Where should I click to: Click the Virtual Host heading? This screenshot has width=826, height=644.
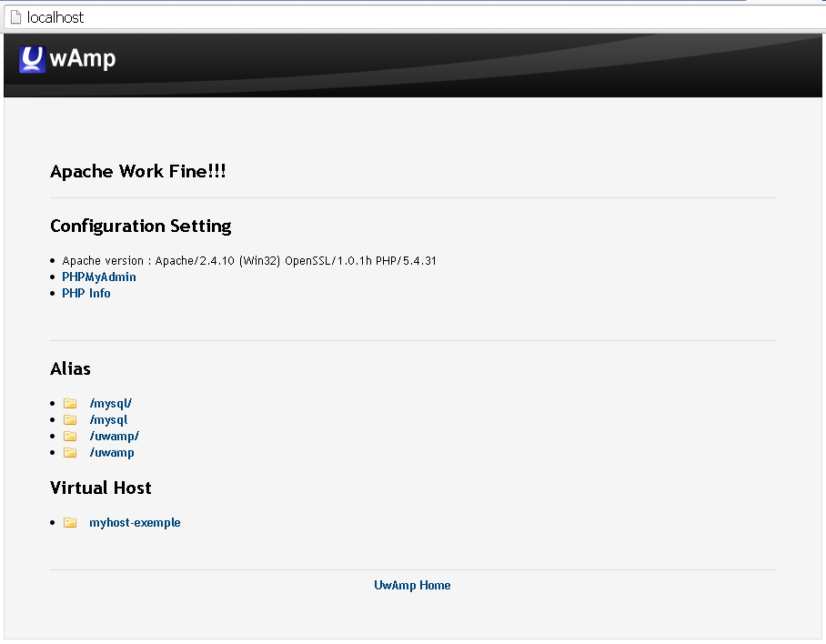pyautogui.click(x=101, y=488)
